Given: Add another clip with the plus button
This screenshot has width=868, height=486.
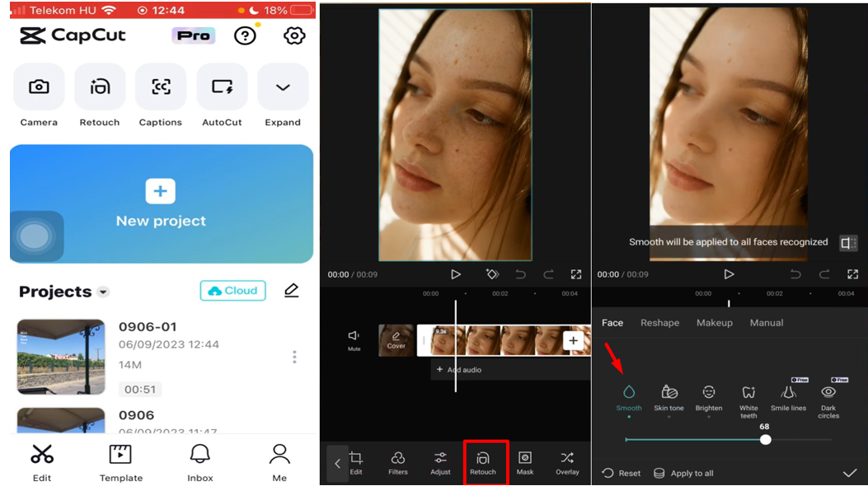Looking at the screenshot, I should (x=573, y=340).
